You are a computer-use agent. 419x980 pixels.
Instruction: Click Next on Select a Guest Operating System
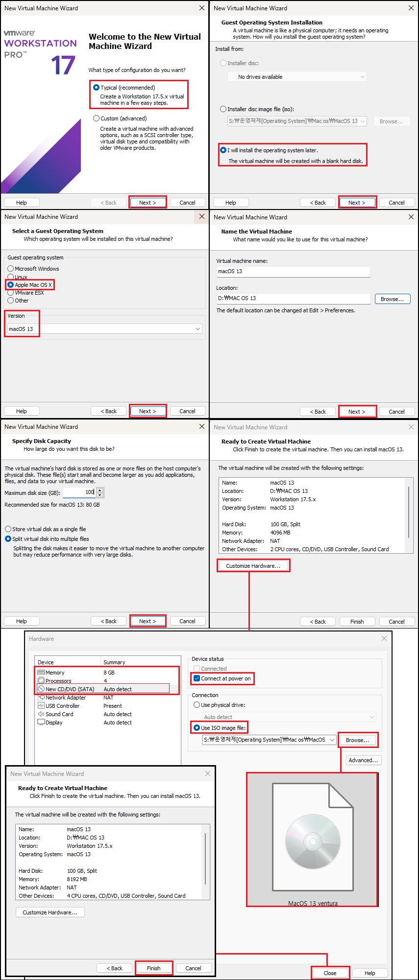coord(148,411)
